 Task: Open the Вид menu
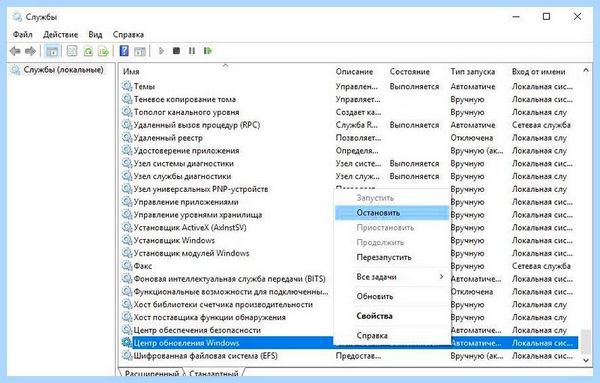click(x=95, y=34)
